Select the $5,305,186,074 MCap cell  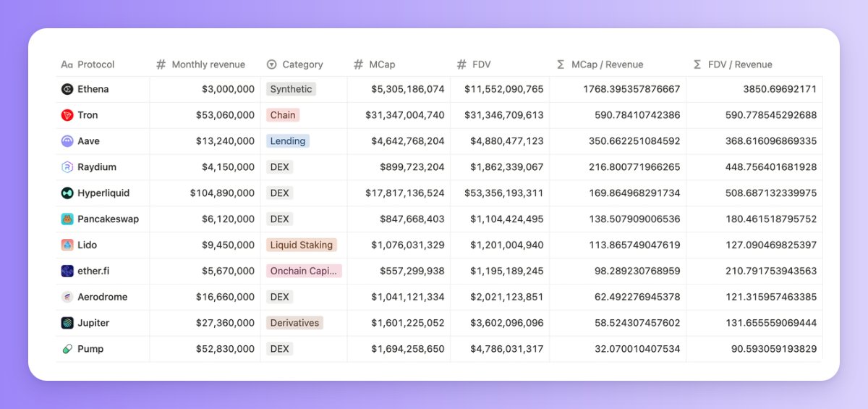399,89
